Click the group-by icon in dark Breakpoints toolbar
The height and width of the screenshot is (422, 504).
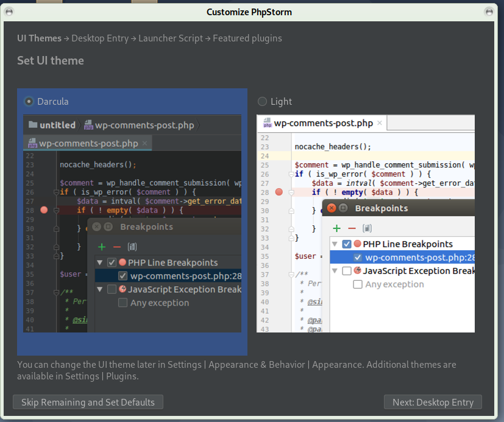(x=132, y=247)
